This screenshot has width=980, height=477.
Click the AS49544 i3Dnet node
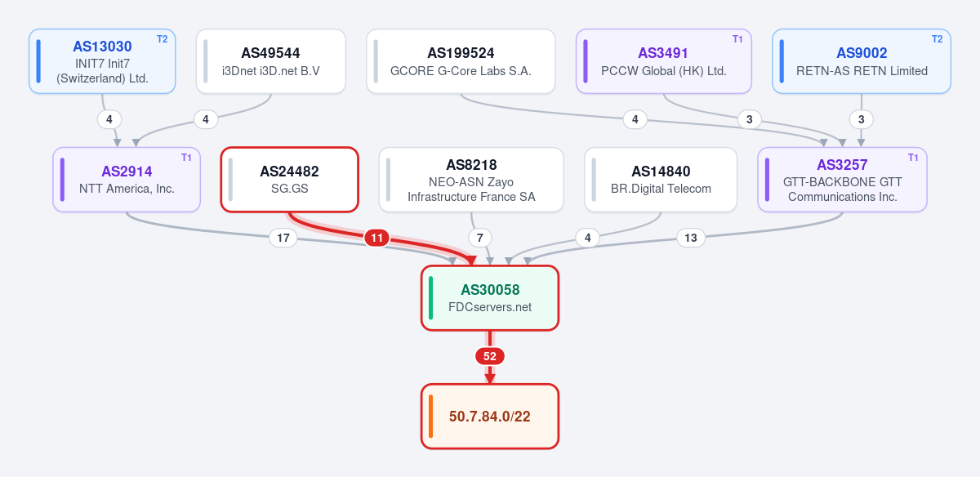pyautogui.click(x=270, y=61)
